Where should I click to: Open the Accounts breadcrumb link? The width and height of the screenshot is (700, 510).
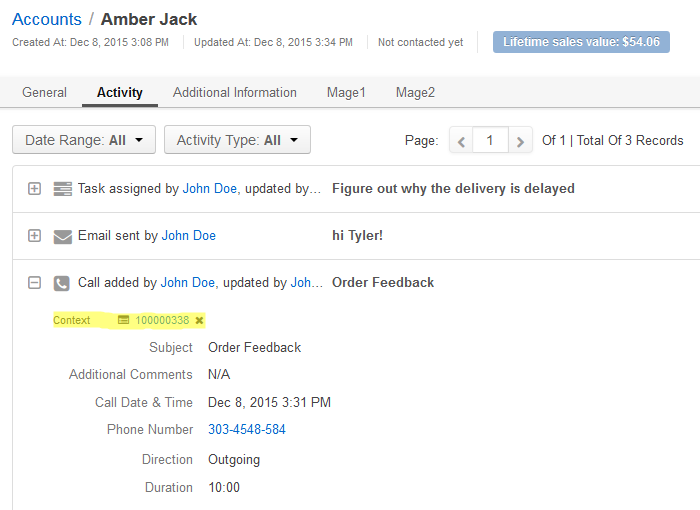pyautogui.click(x=47, y=19)
